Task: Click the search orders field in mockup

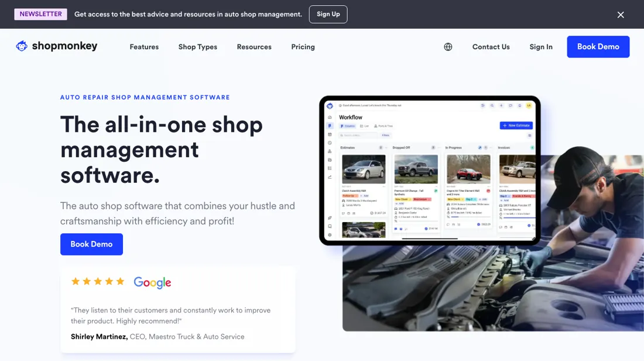Action: coord(358,135)
